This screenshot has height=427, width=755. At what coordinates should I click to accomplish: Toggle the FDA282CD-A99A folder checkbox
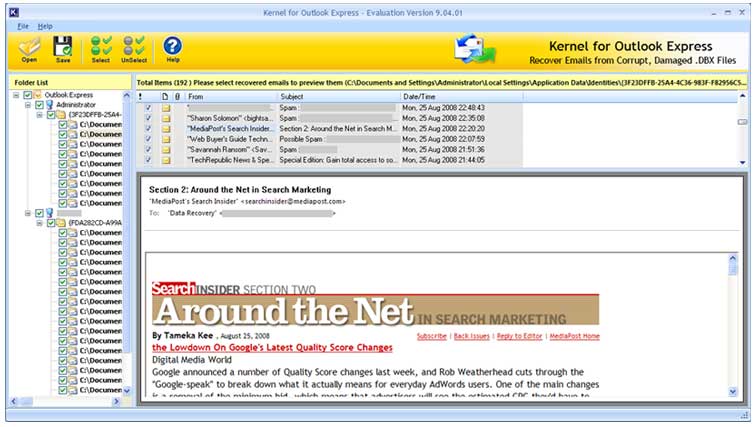(x=51, y=223)
